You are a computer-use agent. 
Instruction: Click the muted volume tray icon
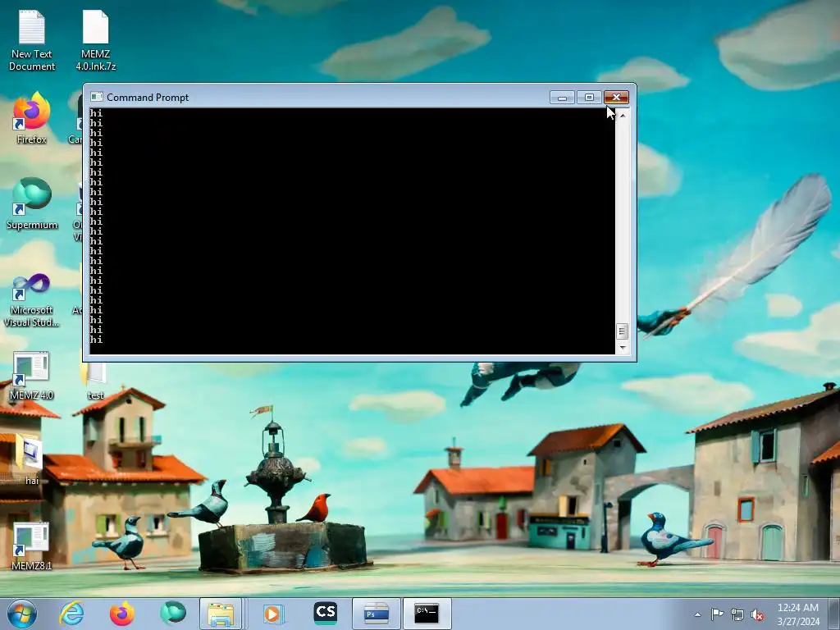(757, 615)
